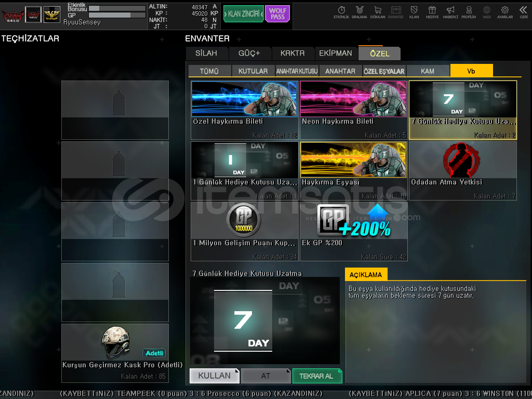Open the Dükkan shopping cart icon
Screen dimensions: 532x399
coord(378,12)
